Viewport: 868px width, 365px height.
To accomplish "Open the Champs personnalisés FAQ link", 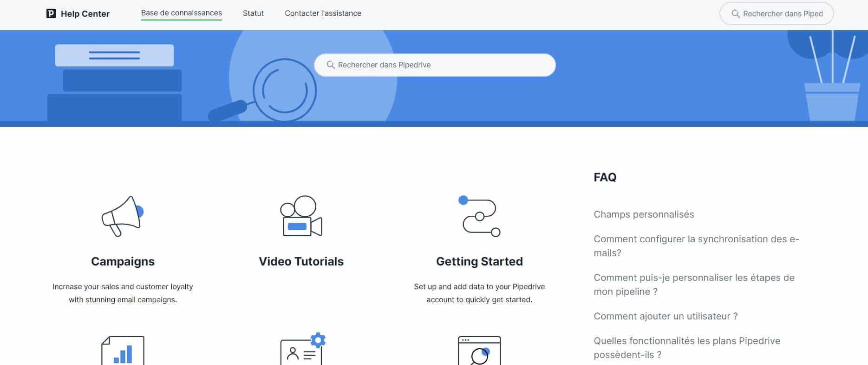I will (x=644, y=214).
